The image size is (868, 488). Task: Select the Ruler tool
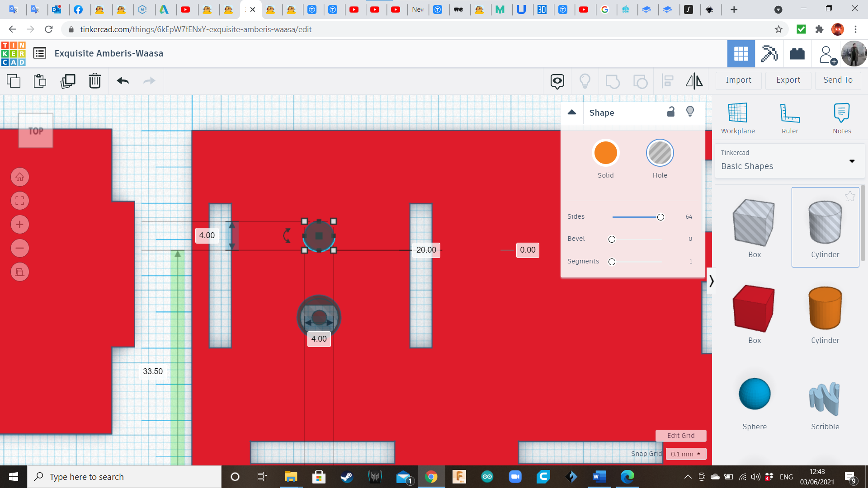pos(790,117)
